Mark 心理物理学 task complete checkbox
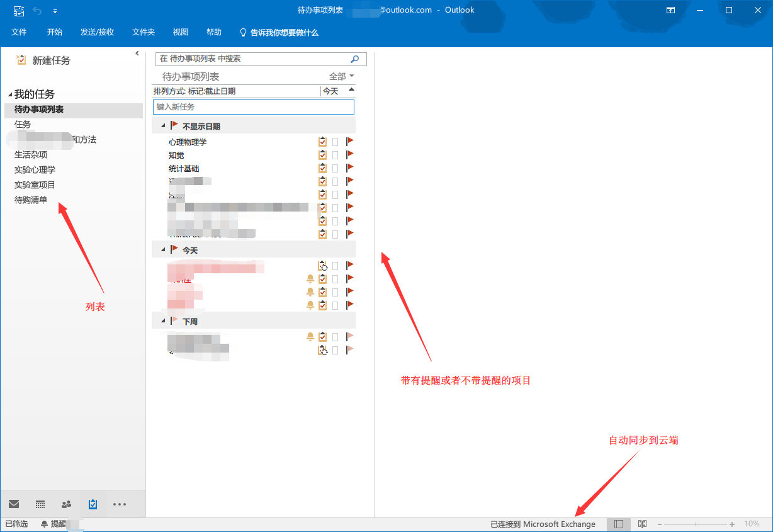The width and height of the screenshot is (773, 532). pyautogui.click(x=335, y=142)
